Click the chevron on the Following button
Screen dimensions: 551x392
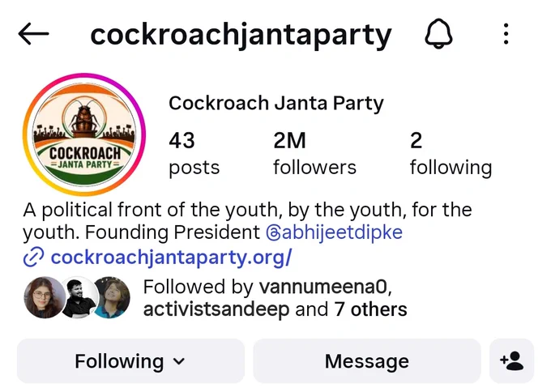click(179, 361)
